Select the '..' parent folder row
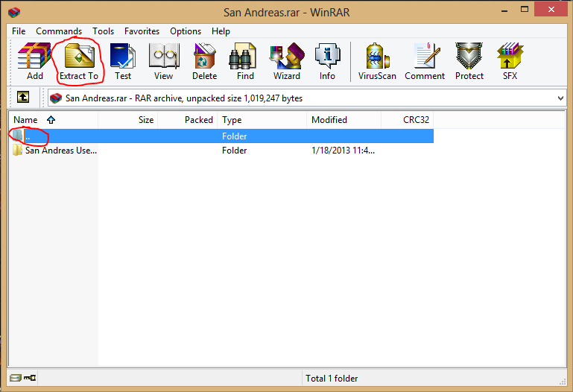Image resolution: width=573 pixels, height=392 pixels. coord(221,136)
